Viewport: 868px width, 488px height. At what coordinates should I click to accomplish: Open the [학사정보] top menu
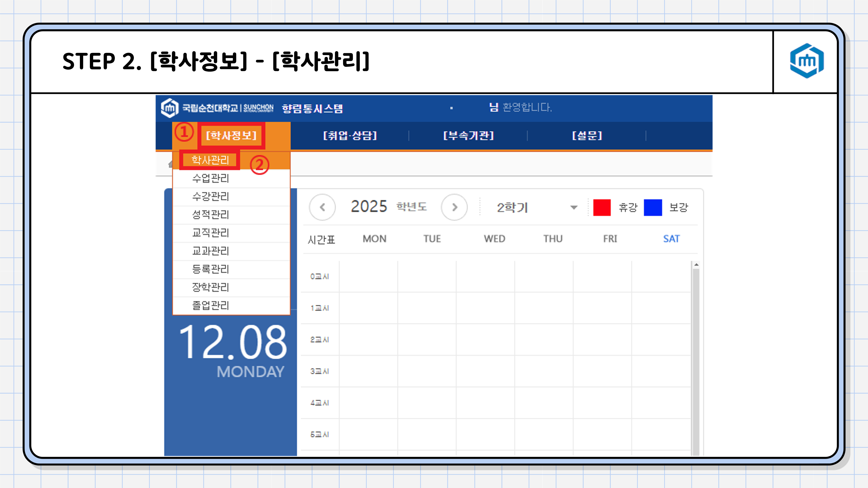coord(231,135)
